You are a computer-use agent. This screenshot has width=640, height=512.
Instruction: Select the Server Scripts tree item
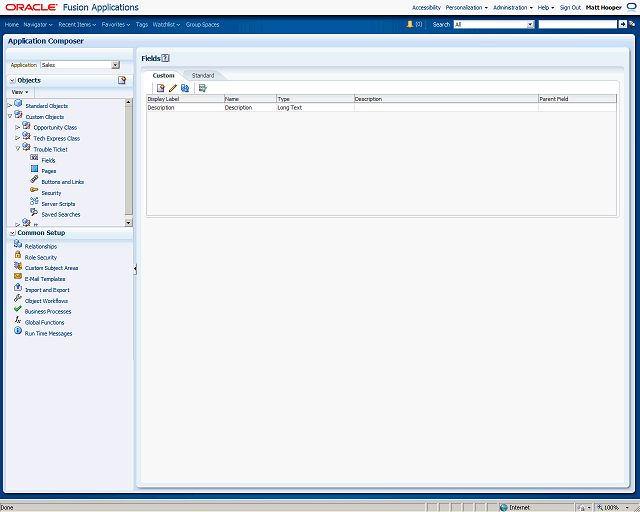click(58, 204)
